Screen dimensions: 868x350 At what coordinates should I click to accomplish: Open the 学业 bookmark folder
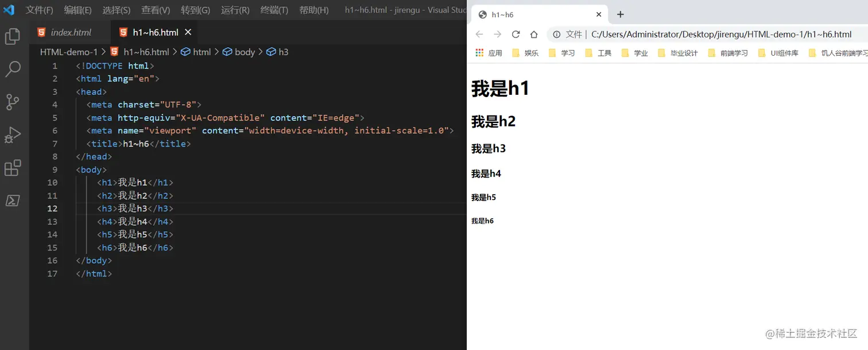coord(634,53)
